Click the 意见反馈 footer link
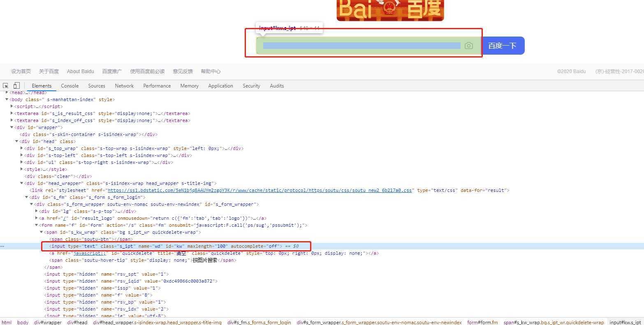Image resolution: width=644 pixels, height=325 pixels. coord(183,71)
